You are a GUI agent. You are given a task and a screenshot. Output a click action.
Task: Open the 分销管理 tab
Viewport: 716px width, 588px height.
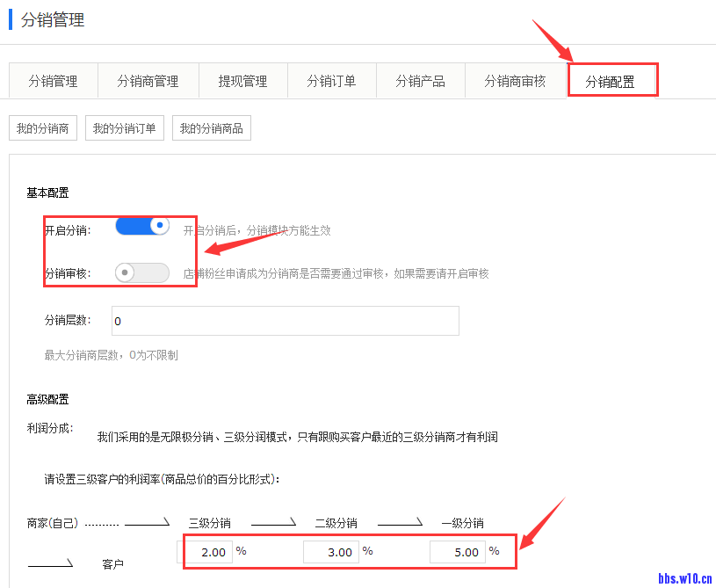click(53, 81)
